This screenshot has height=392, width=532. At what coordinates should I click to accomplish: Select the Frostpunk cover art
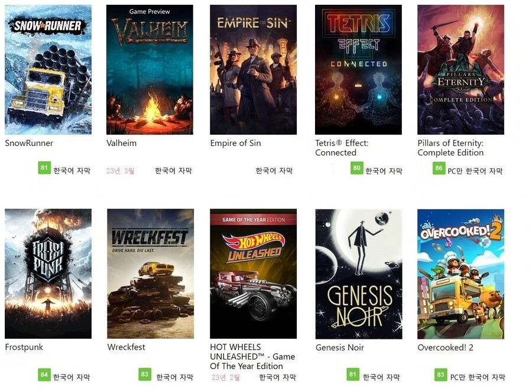(x=48, y=274)
